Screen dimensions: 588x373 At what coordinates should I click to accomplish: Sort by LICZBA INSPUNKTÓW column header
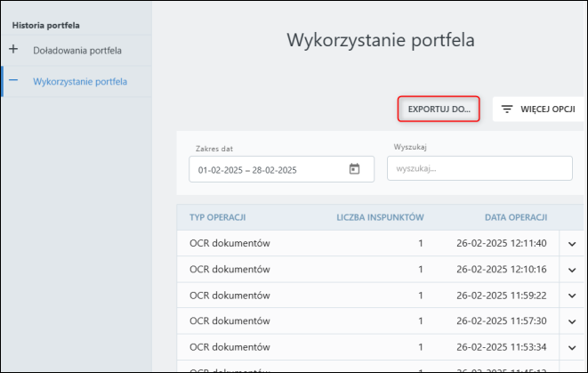(x=379, y=216)
